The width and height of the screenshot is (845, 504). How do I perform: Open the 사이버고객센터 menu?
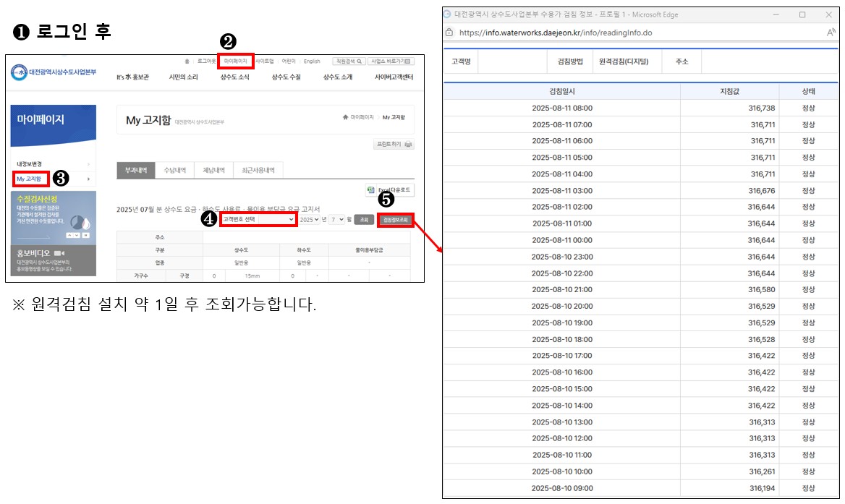[394, 77]
